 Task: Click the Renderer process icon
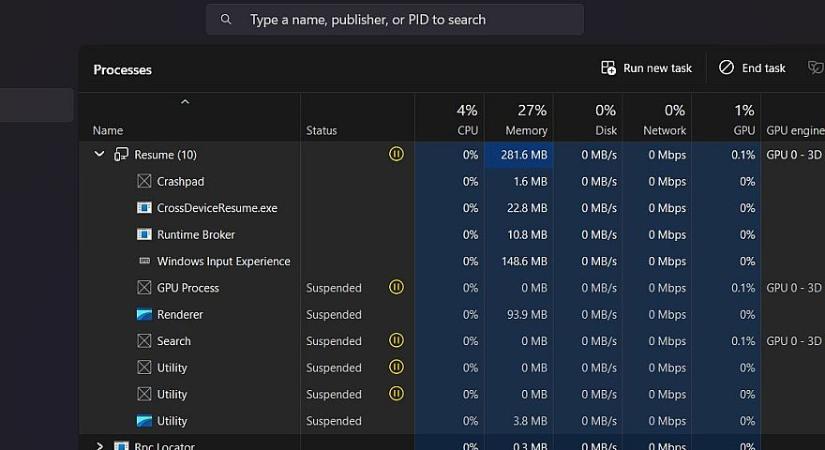point(144,314)
